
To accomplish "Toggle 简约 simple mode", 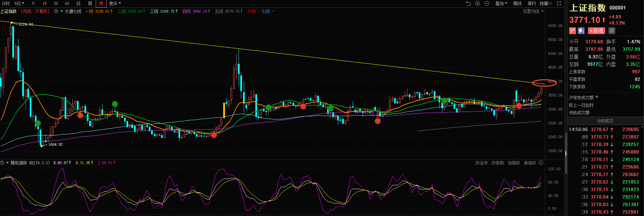I will [532, 3].
